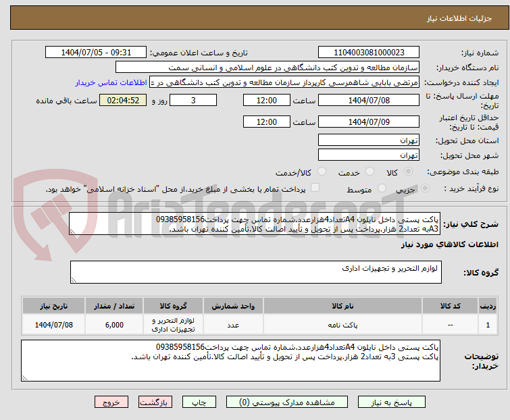The height and width of the screenshot is (420, 510).
Task: Click the اطلاعات کالاهای مورد نیاز heading
Action: (x=449, y=244)
